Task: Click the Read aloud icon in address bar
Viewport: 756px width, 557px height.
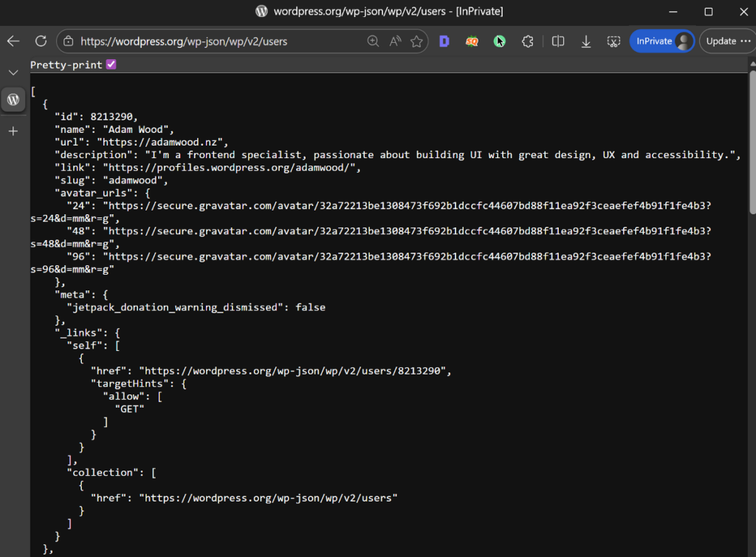Action: [394, 41]
